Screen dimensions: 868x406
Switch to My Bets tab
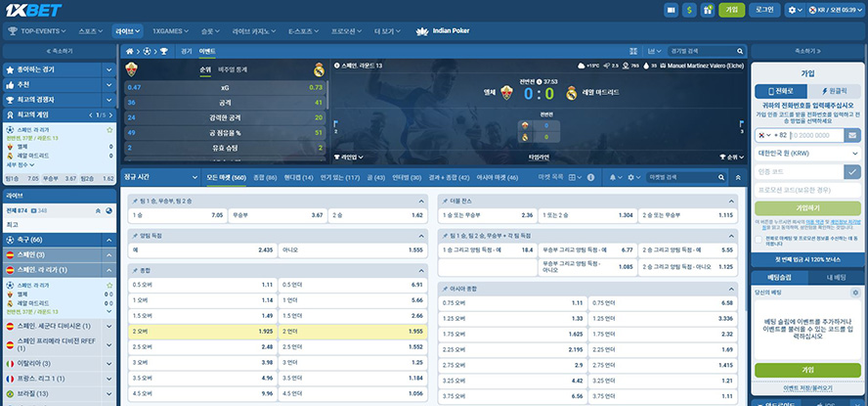click(x=836, y=278)
